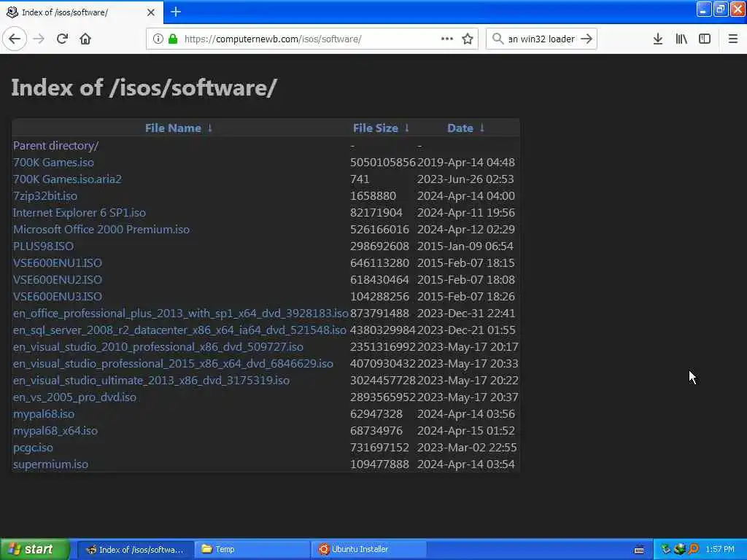Download the SQL Server 2008 R2 iso
Viewport: 747px width, 560px height.
click(179, 330)
